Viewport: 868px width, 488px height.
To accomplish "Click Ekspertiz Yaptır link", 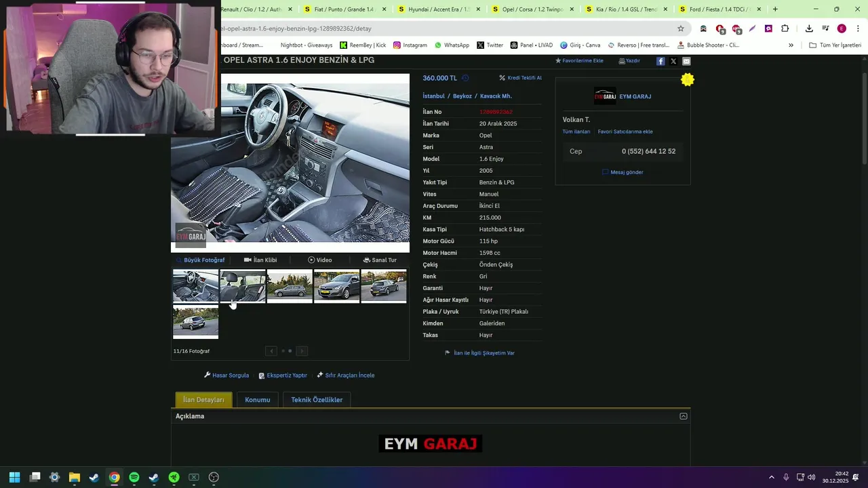I will tap(283, 375).
